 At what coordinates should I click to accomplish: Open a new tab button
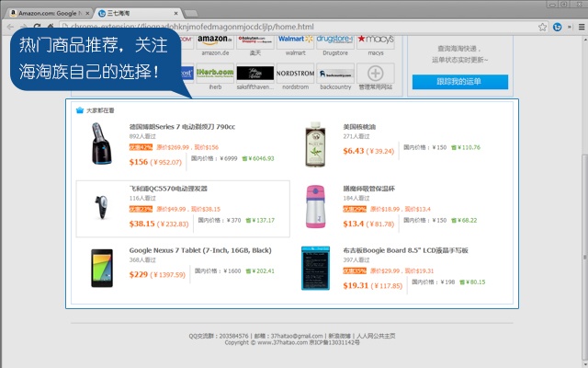[191, 14]
